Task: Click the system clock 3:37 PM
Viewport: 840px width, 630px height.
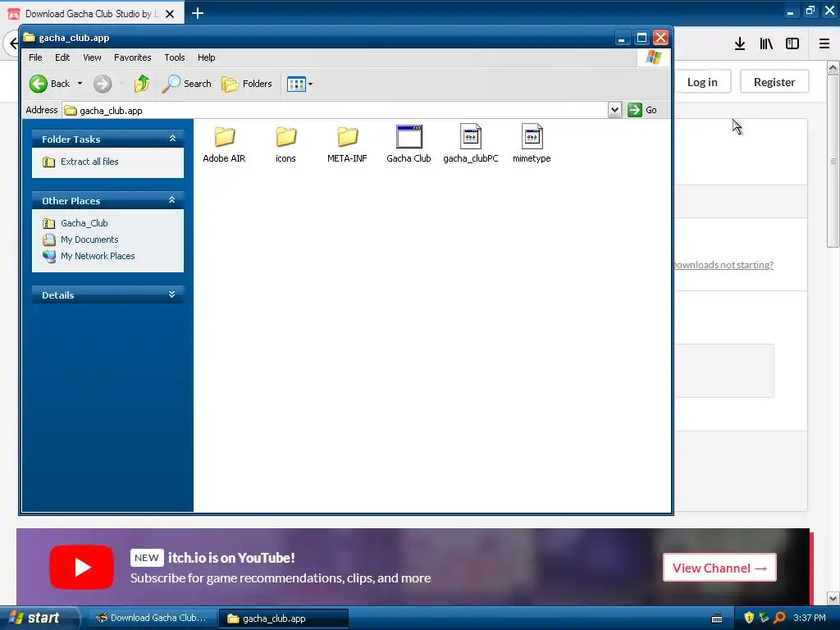Action: coord(810,619)
